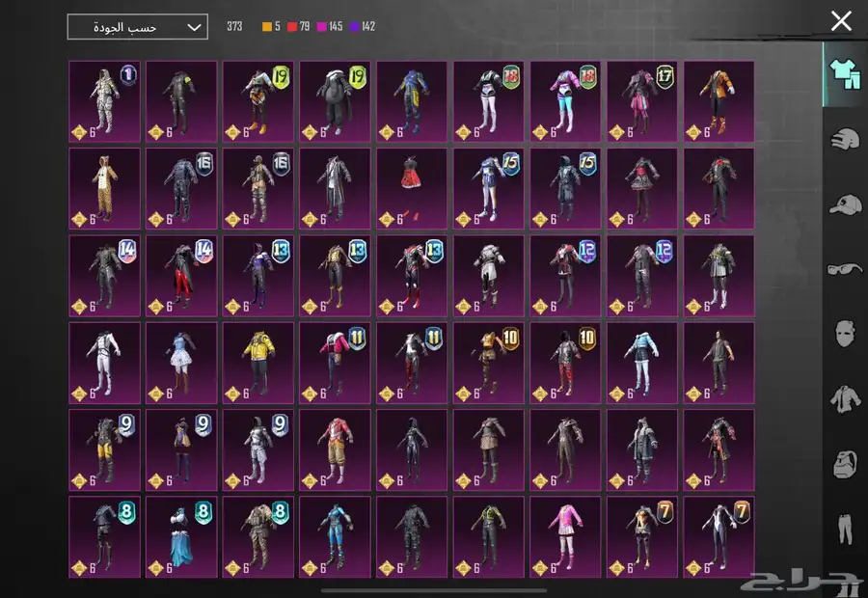Click the orange quality swatch showing 5
This screenshot has height=598, width=868.
pyautogui.click(x=267, y=27)
